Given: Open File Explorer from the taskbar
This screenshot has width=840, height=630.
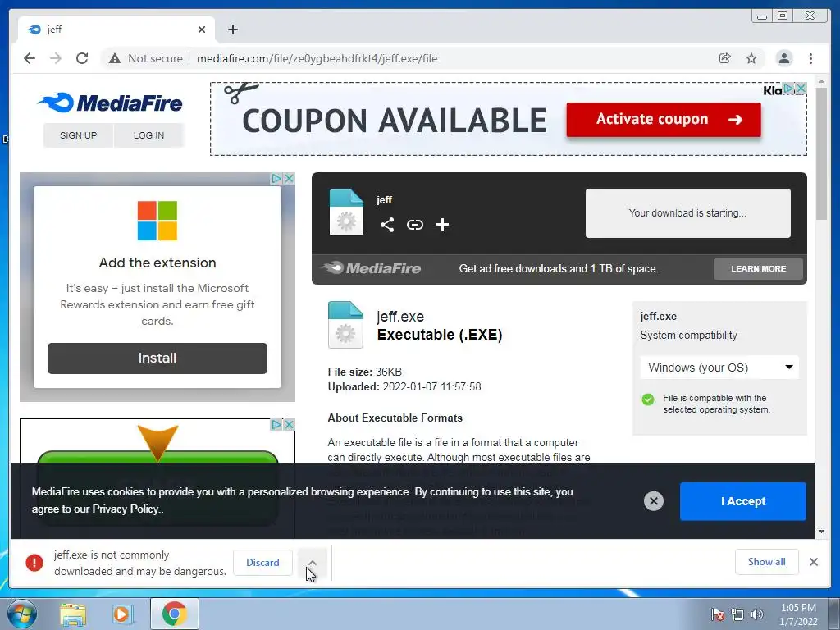Looking at the screenshot, I should 73,614.
